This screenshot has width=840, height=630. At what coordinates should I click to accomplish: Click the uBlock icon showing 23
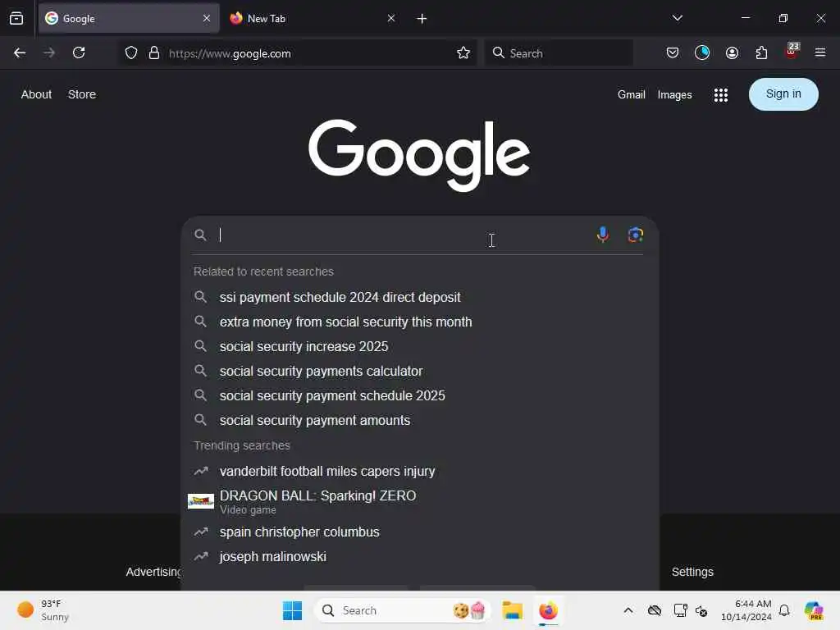coord(792,52)
